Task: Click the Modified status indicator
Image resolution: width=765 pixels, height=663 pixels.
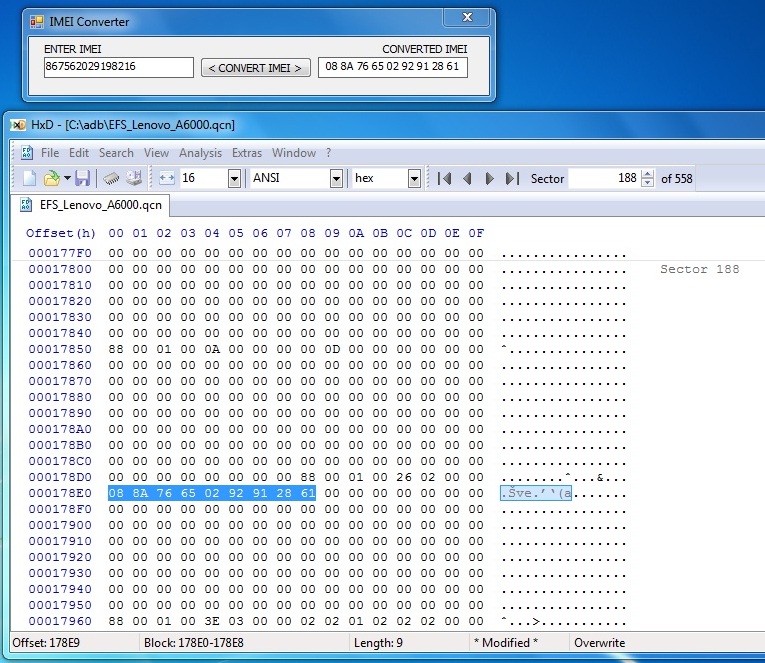Action: pos(506,643)
